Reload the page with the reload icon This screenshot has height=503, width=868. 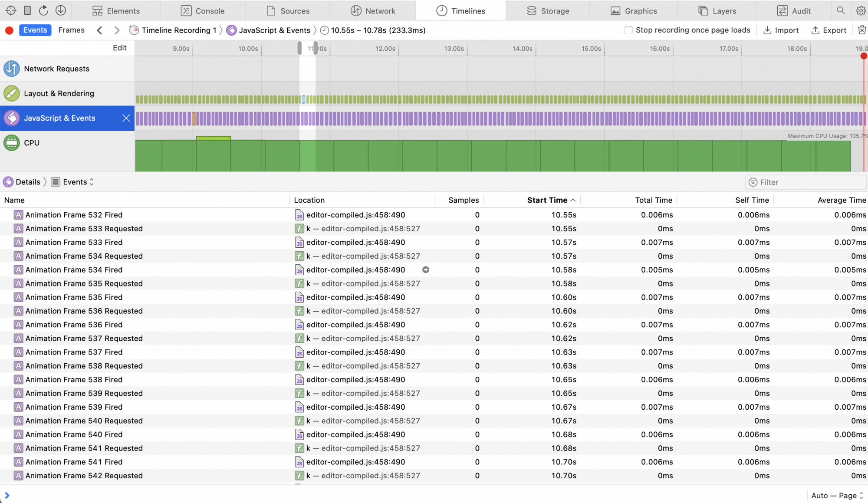click(x=43, y=10)
